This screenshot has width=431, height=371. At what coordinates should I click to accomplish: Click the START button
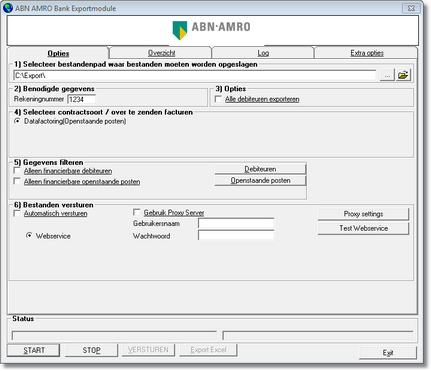click(x=34, y=350)
